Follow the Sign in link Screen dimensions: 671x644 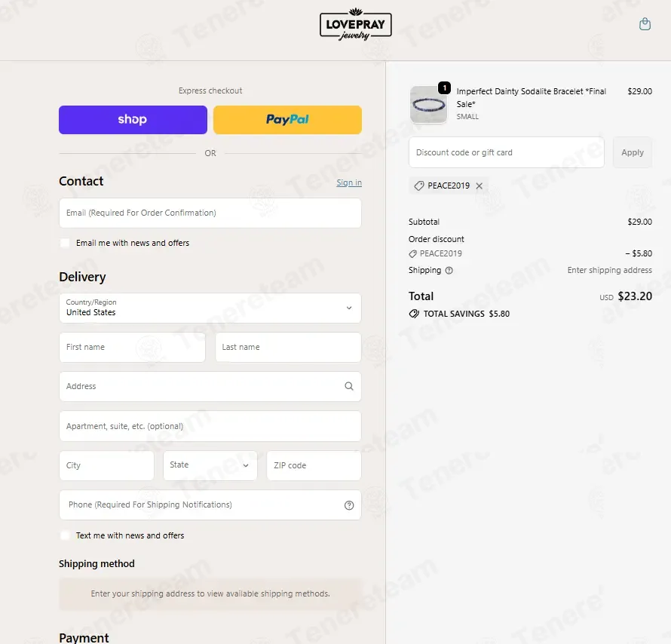(x=349, y=182)
